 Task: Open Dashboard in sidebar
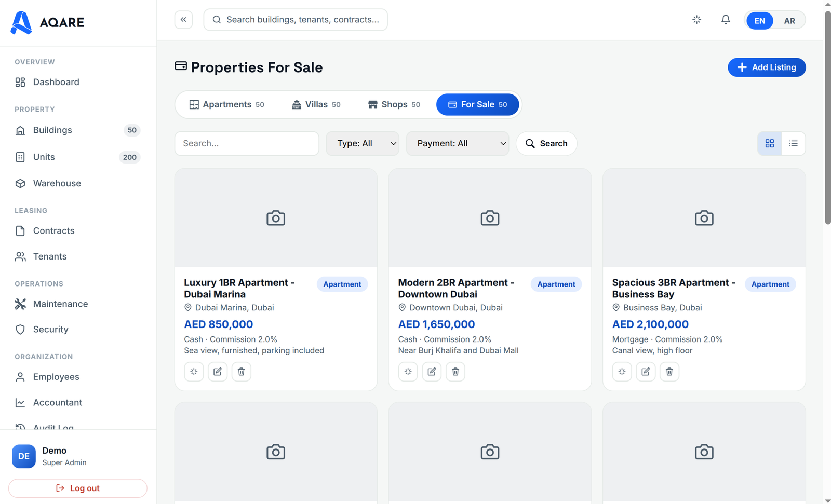(x=78, y=82)
